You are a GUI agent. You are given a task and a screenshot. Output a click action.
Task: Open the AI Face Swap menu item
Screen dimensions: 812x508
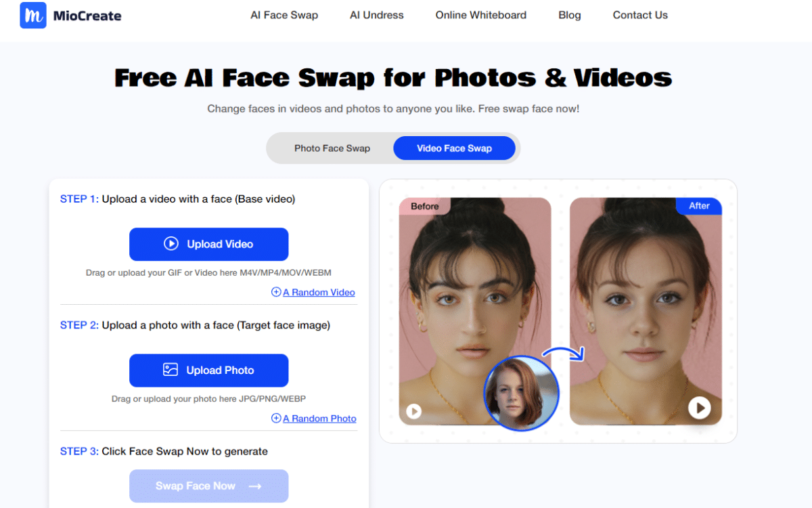pos(284,15)
